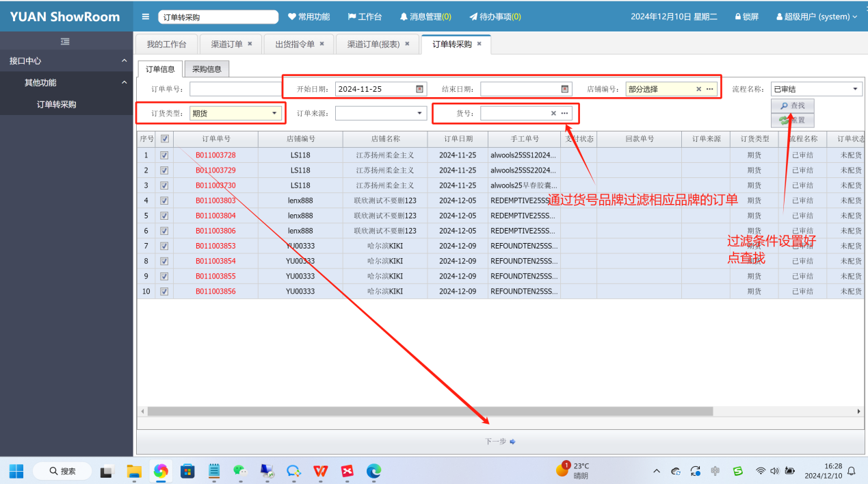868x484 pixels.
Task: Open the Task View taskbar icon
Action: (106, 472)
